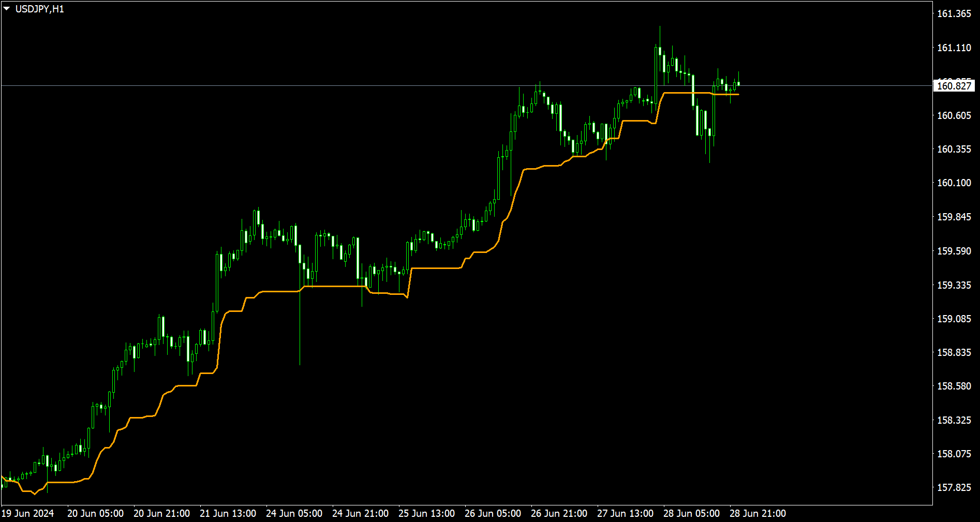
Task: Click the 20 Jun 05:00 time label
Action: point(95,513)
